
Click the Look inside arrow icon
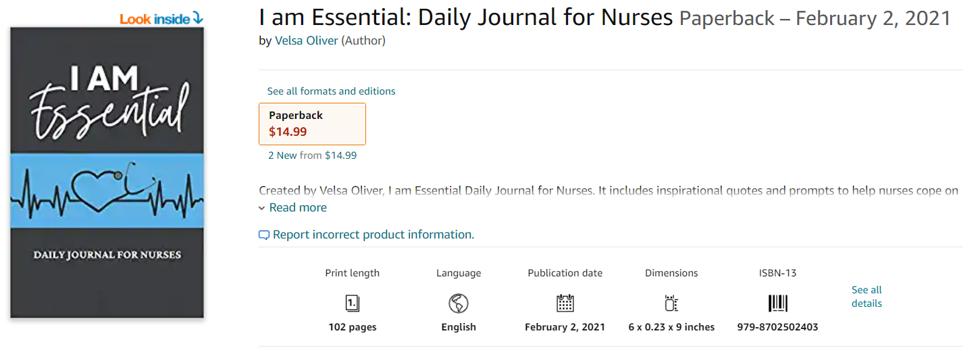tap(198, 18)
